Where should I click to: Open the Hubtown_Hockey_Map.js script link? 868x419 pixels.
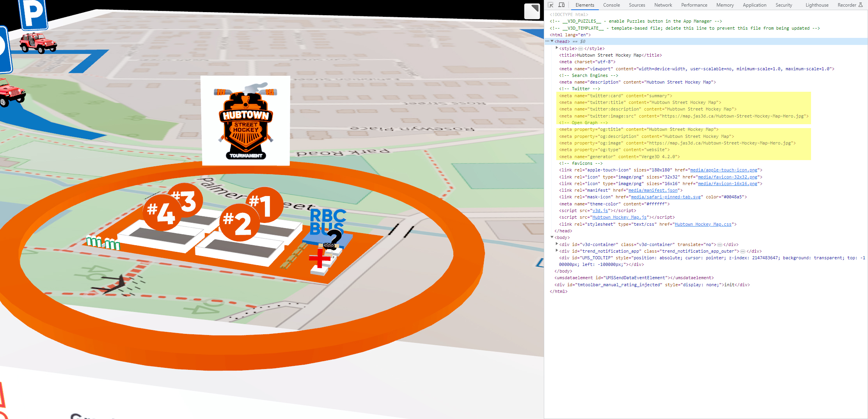[619, 218]
